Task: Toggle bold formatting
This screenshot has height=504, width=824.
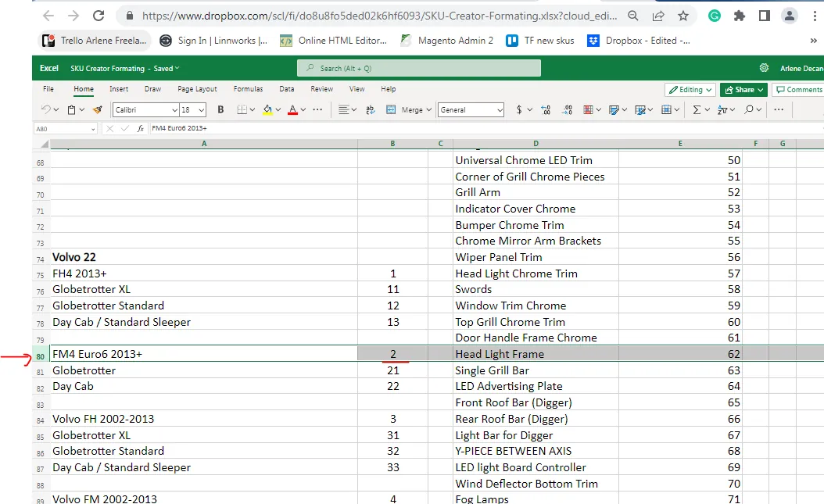Action: 220,109
